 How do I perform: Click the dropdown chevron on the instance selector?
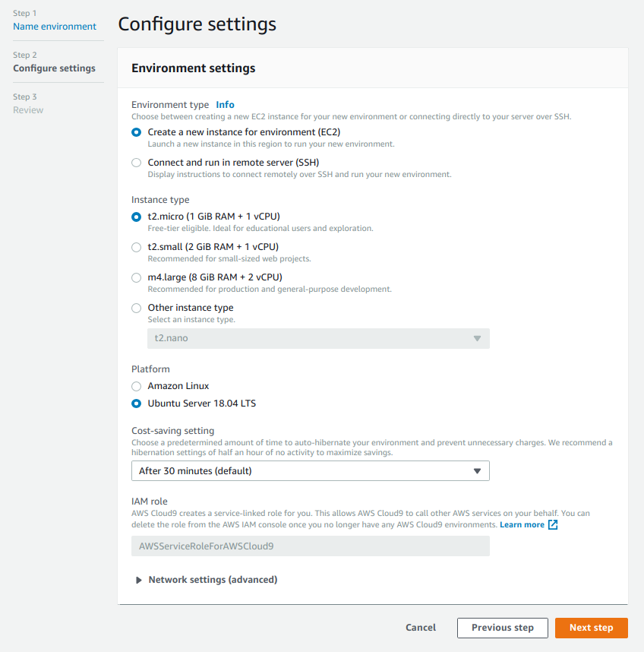pos(478,338)
